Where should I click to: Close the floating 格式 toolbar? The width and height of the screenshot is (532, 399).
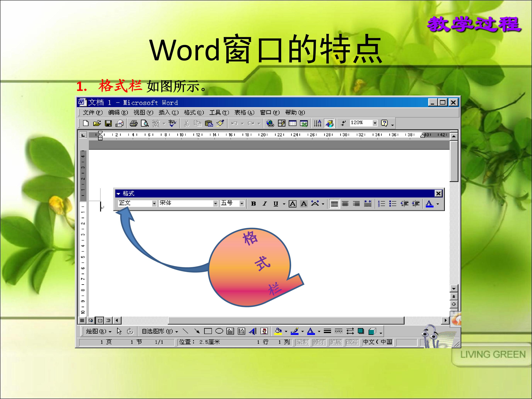coord(438,193)
